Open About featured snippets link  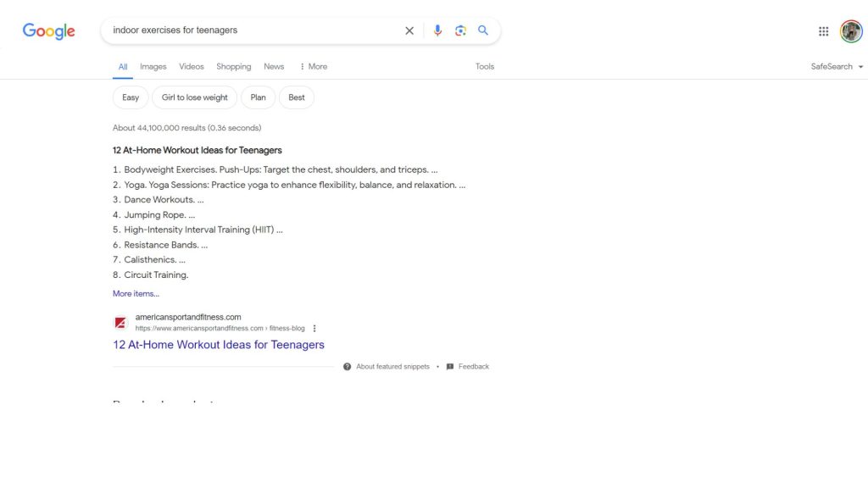coord(393,367)
